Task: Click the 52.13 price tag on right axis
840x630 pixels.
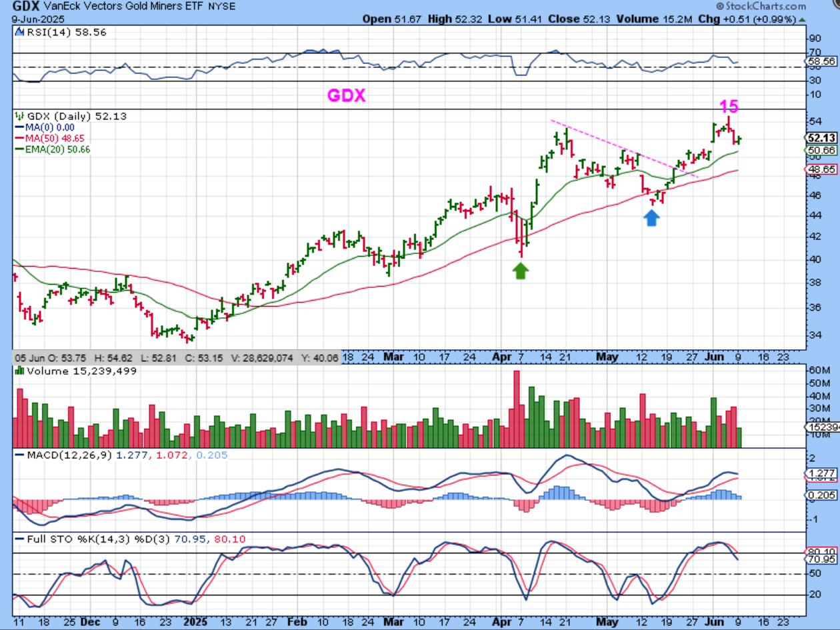Action: tap(820, 138)
